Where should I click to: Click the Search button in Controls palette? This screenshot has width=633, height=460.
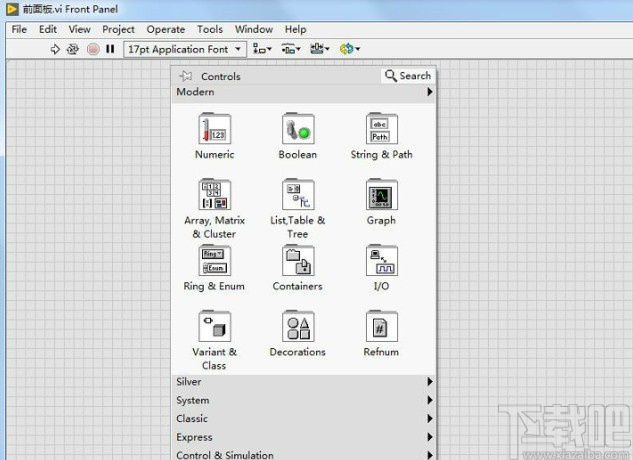click(408, 76)
